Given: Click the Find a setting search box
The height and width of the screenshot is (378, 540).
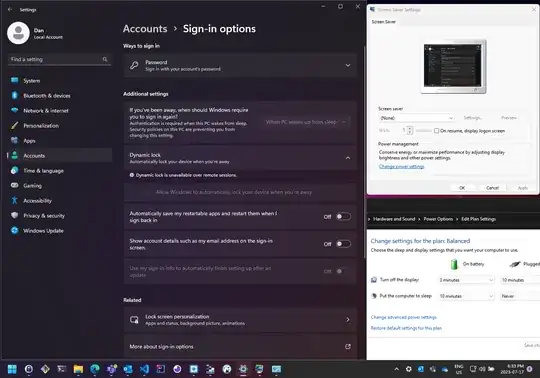Looking at the screenshot, I should pos(59,59).
